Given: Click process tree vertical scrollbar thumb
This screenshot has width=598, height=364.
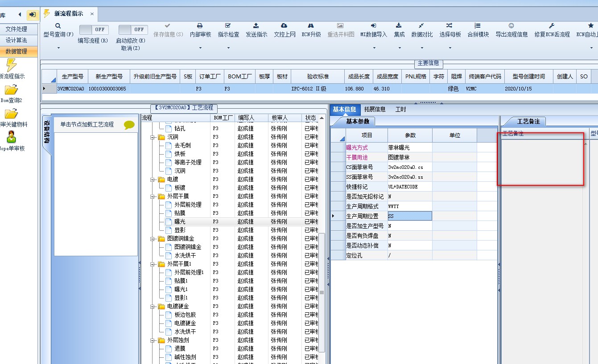Looking at the screenshot, I should [322, 293].
